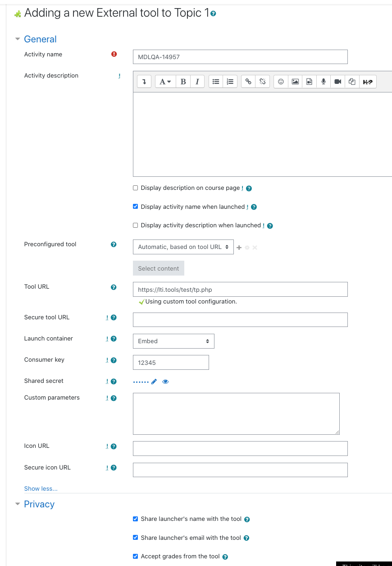Viewport: 392px width, 566px height.
Task: Insert media file via editor toolbar
Action: [309, 82]
